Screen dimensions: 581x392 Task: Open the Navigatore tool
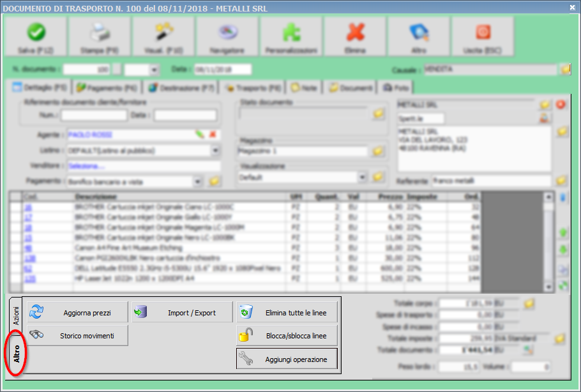[227, 32]
